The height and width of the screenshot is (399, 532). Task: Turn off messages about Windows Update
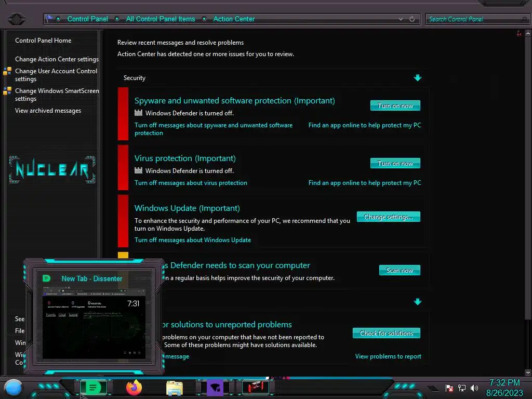[193, 240]
